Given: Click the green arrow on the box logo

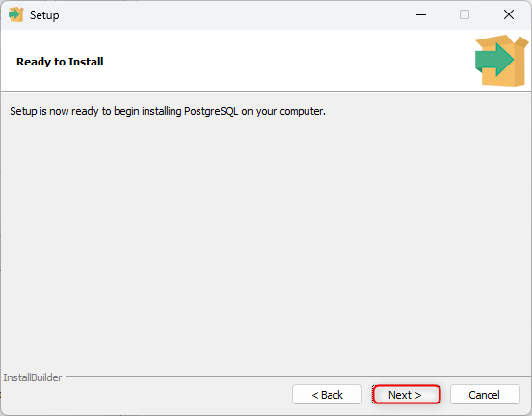Looking at the screenshot, I should (x=494, y=60).
